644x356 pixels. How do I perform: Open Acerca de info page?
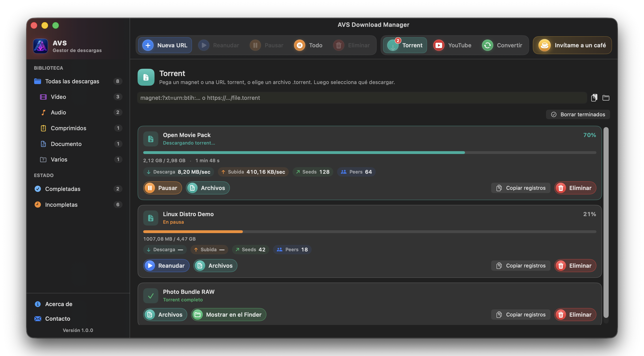click(53, 304)
